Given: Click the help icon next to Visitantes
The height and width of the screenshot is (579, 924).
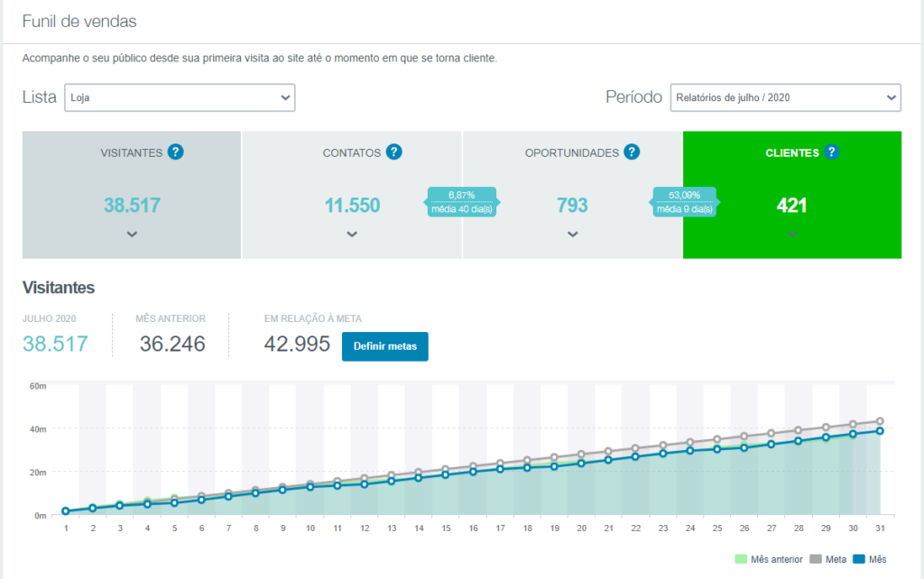Looking at the screenshot, I should point(176,152).
